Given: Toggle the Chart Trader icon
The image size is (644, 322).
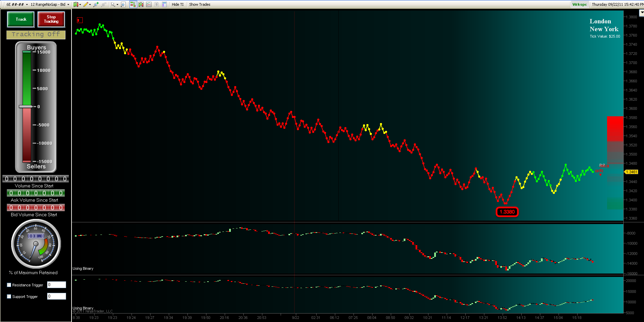Looking at the screenshot, I should click(133, 4).
